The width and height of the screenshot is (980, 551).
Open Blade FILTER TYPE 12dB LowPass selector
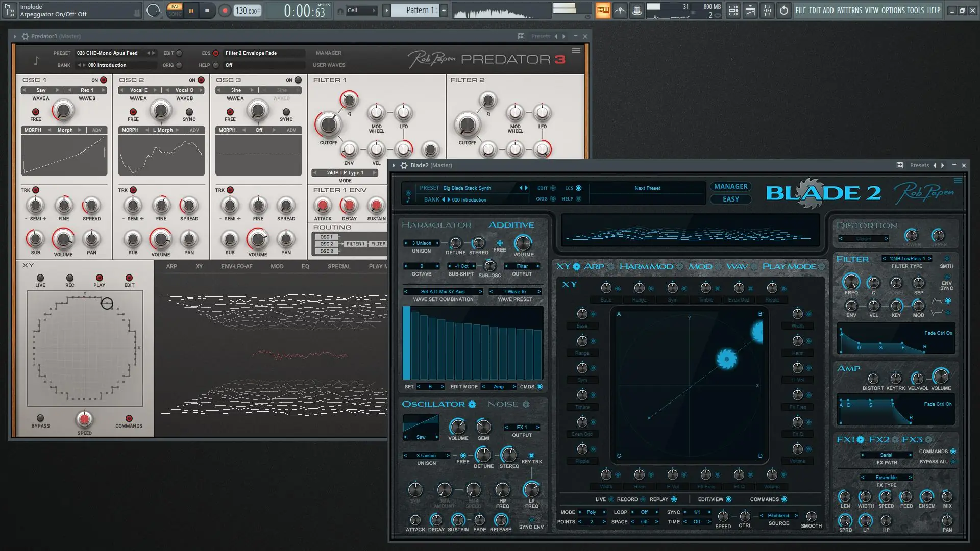pos(906,259)
